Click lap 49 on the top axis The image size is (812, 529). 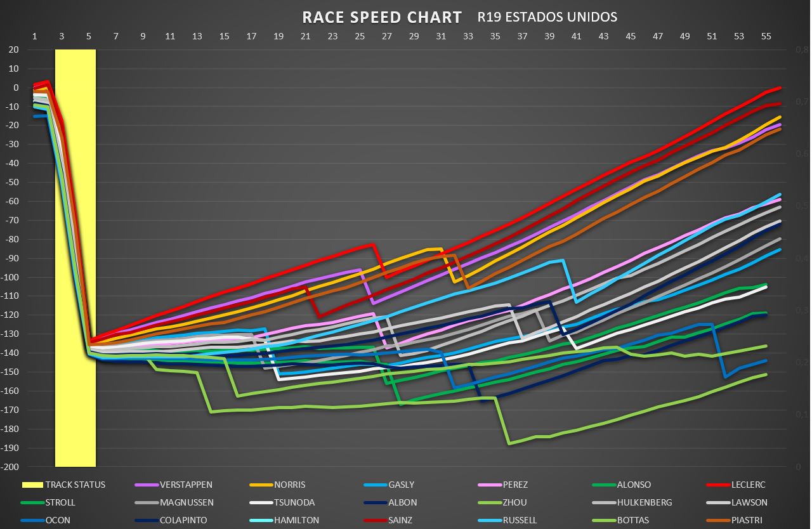684,37
